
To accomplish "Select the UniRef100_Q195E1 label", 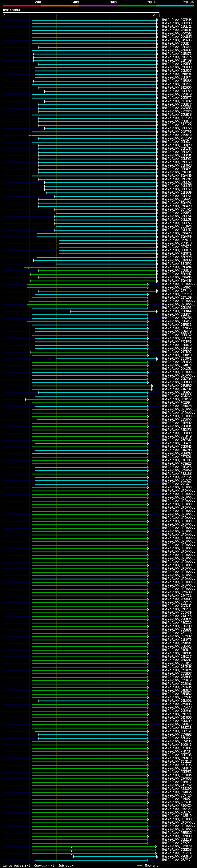I will [x=176, y=213].
